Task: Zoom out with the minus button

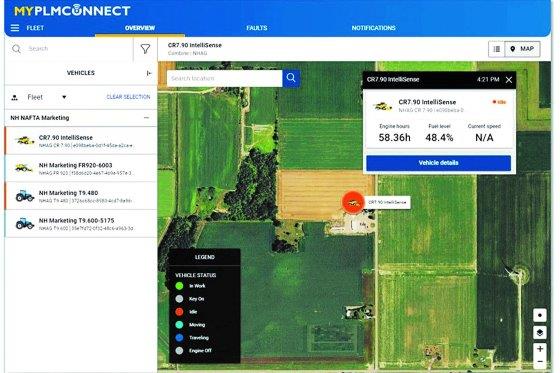Action: (x=540, y=362)
